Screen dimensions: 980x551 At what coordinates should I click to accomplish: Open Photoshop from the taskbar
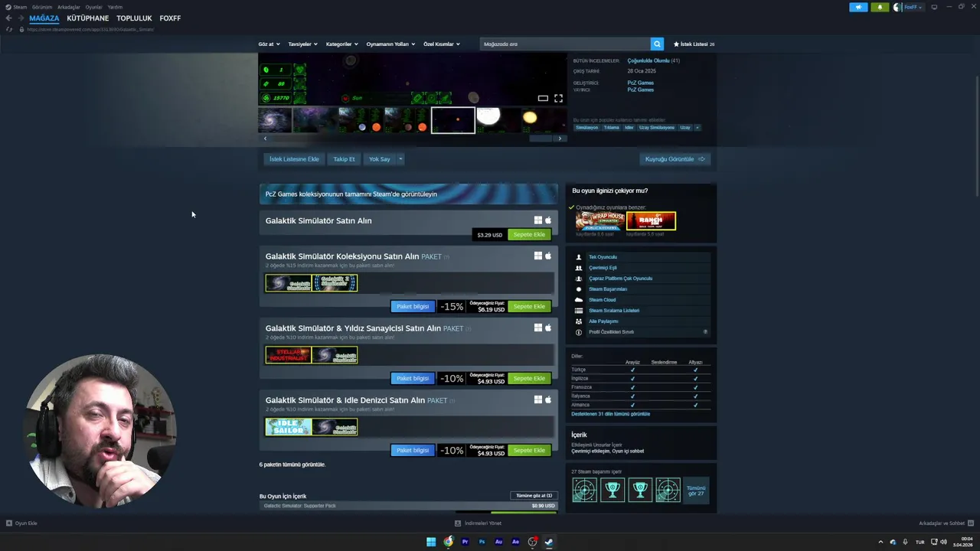coord(482,542)
